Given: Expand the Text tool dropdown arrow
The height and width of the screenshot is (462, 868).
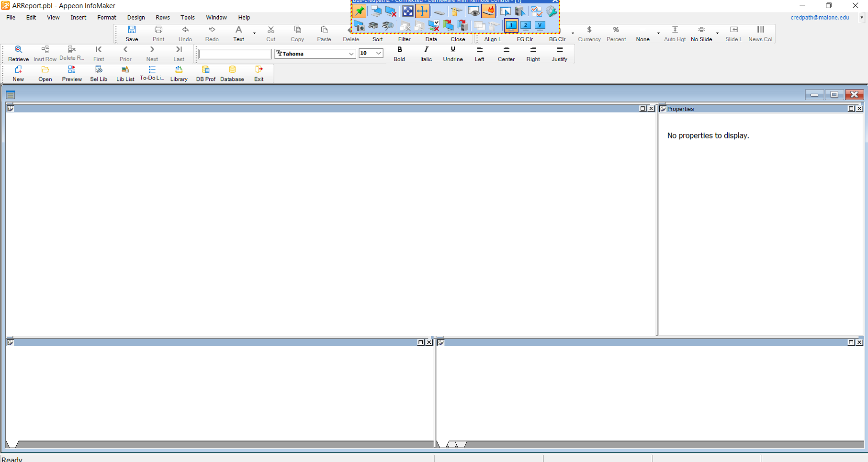Looking at the screenshot, I should 254,34.
